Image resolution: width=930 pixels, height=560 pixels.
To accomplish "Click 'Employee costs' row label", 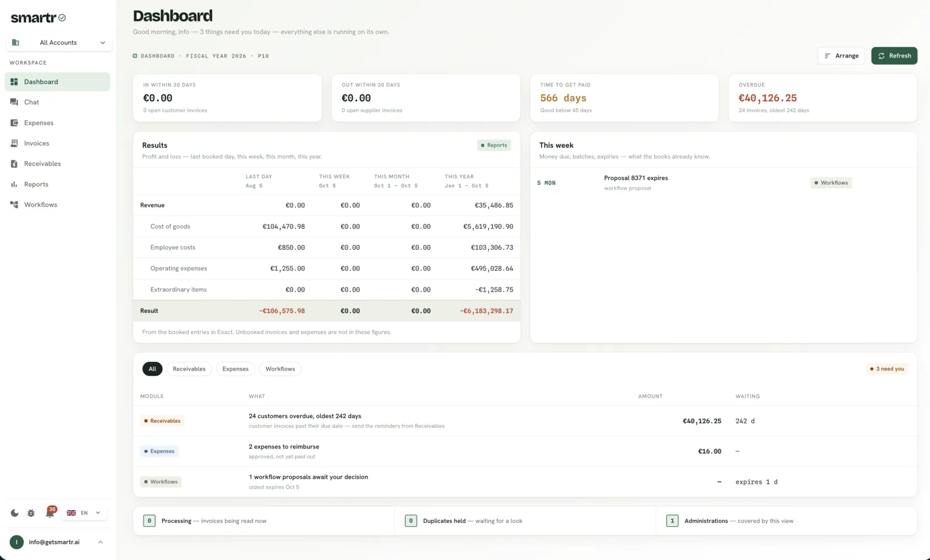I will (173, 247).
